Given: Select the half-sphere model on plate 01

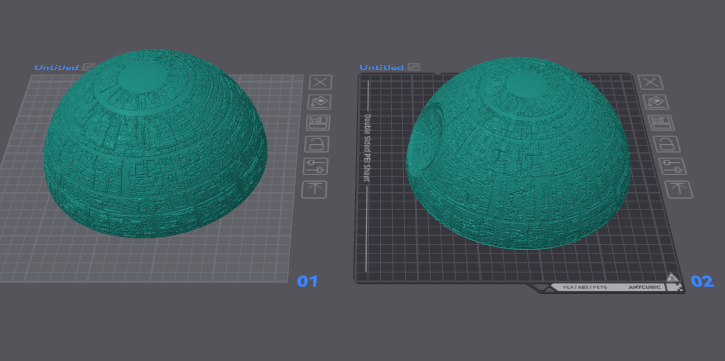Looking at the screenshot, I should click(155, 144).
